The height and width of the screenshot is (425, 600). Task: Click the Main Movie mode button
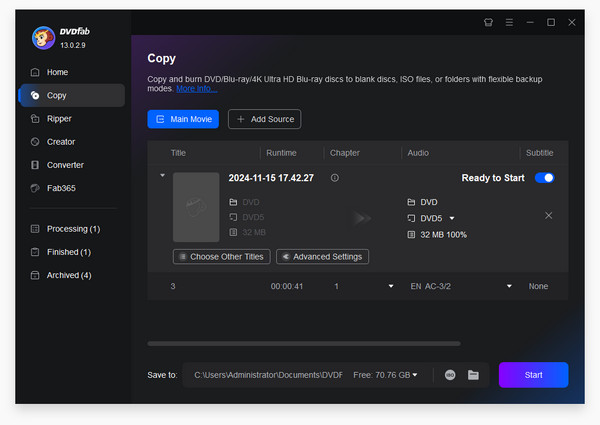point(183,119)
